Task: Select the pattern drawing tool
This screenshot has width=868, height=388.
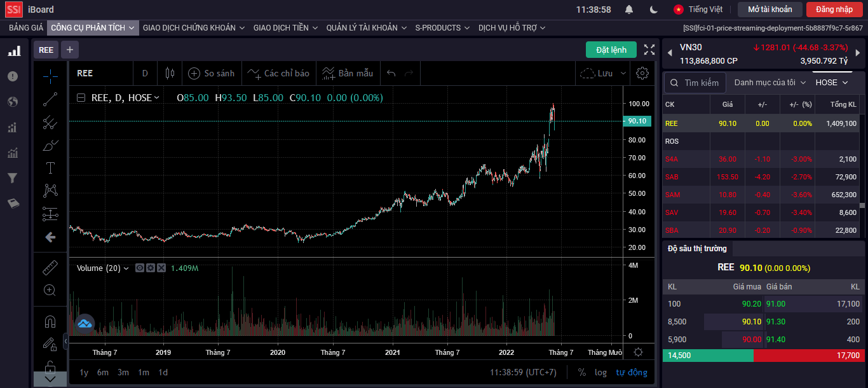Action: 50,191
